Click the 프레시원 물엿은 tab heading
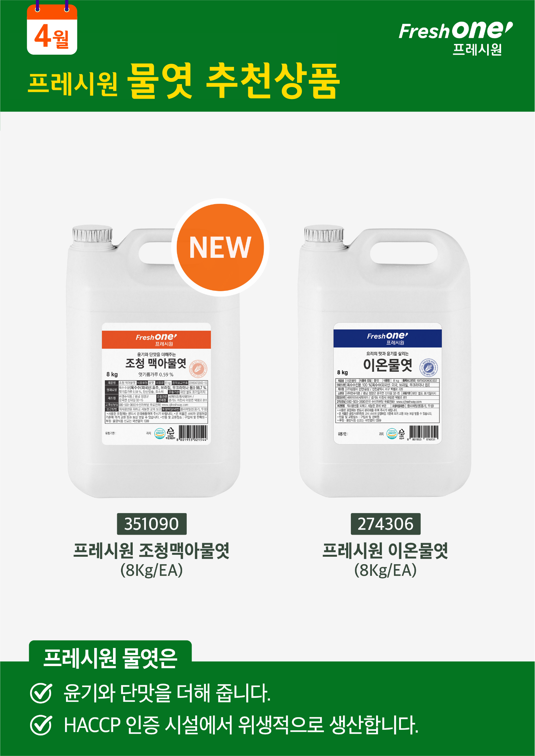535x756 pixels. (x=110, y=659)
